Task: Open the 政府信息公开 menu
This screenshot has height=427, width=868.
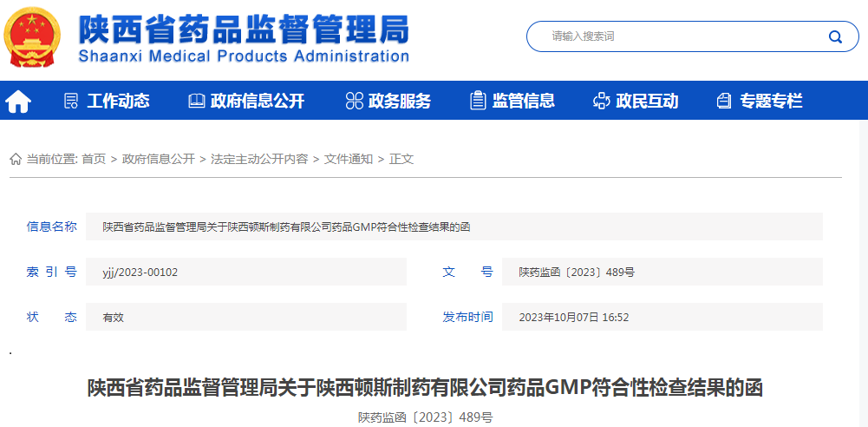Action: (258, 101)
